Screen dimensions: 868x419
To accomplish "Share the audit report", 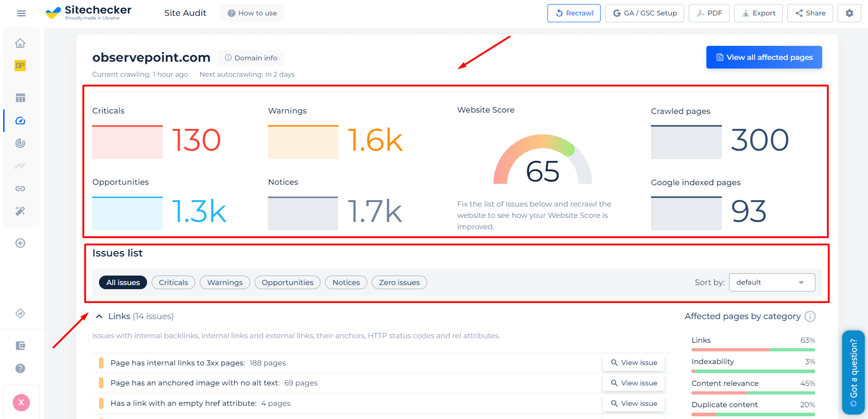I will 810,13.
